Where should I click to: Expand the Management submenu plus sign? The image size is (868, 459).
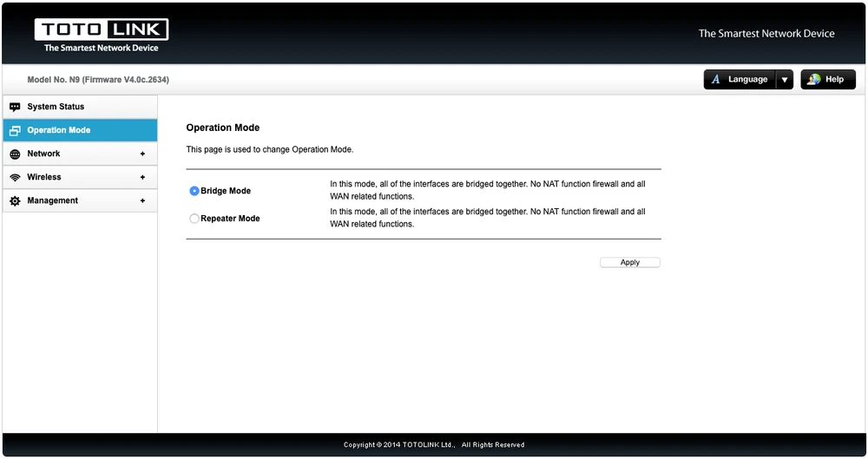coord(142,200)
